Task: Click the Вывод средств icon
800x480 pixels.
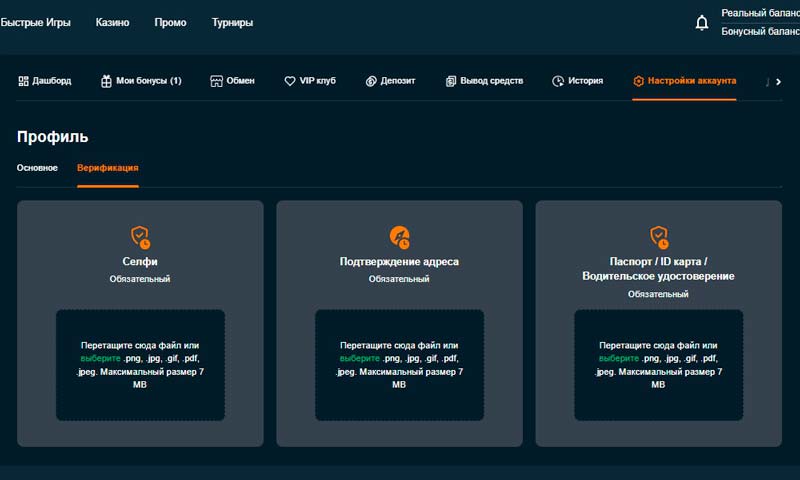Action: click(x=451, y=81)
